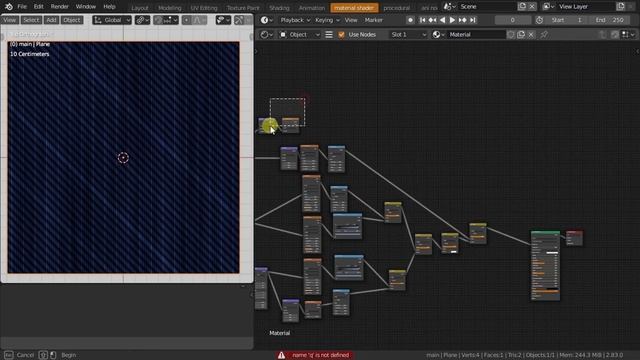The image size is (640, 360).
Task: Switch to the Animation workspace tab
Action: [x=311, y=8]
